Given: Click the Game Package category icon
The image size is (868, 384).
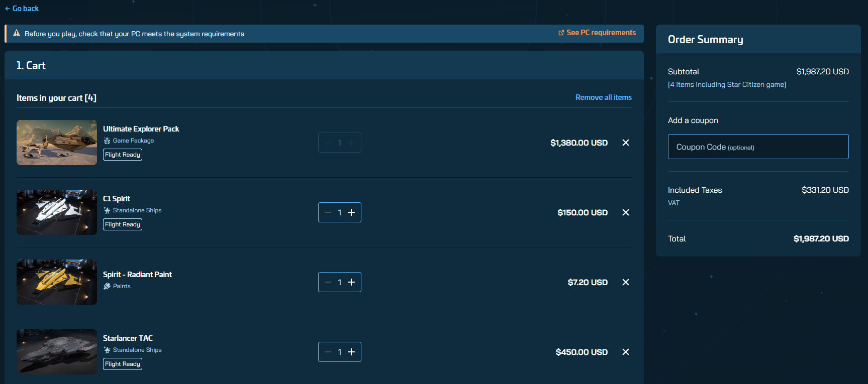Looking at the screenshot, I should 107,141.
